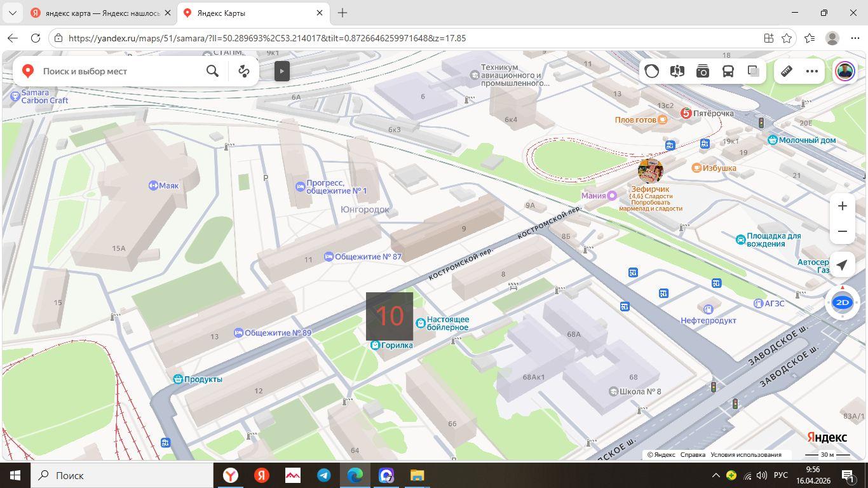Click building number 66 on the map

tap(452, 424)
